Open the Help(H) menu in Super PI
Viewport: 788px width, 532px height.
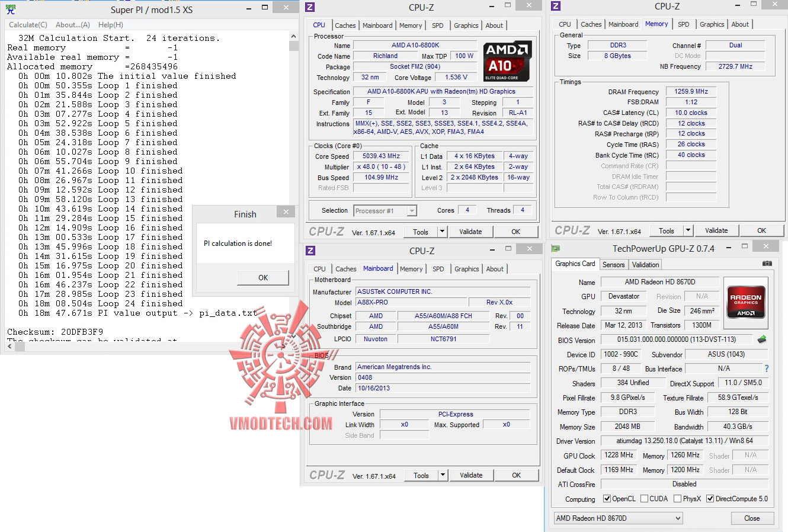(111, 25)
